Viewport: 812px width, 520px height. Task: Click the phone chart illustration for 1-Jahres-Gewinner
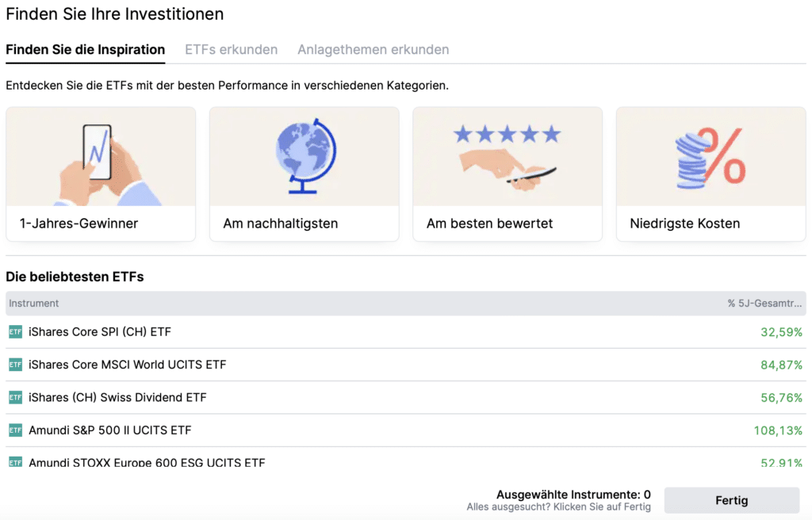tap(101, 157)
